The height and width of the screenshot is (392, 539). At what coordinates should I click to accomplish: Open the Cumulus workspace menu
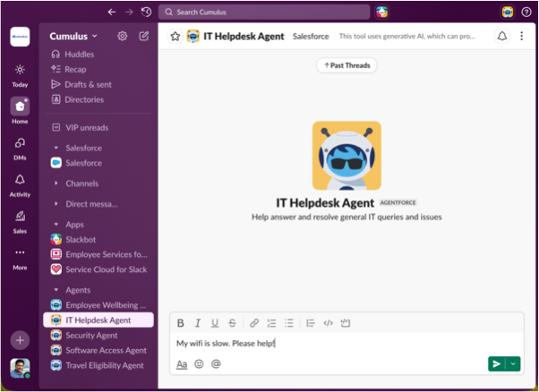click(73, 36)
